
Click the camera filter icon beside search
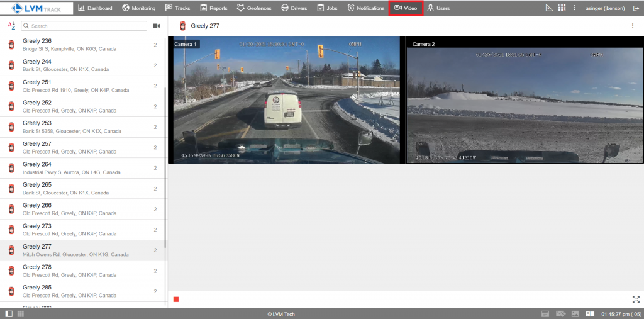(x=157, y=26)
